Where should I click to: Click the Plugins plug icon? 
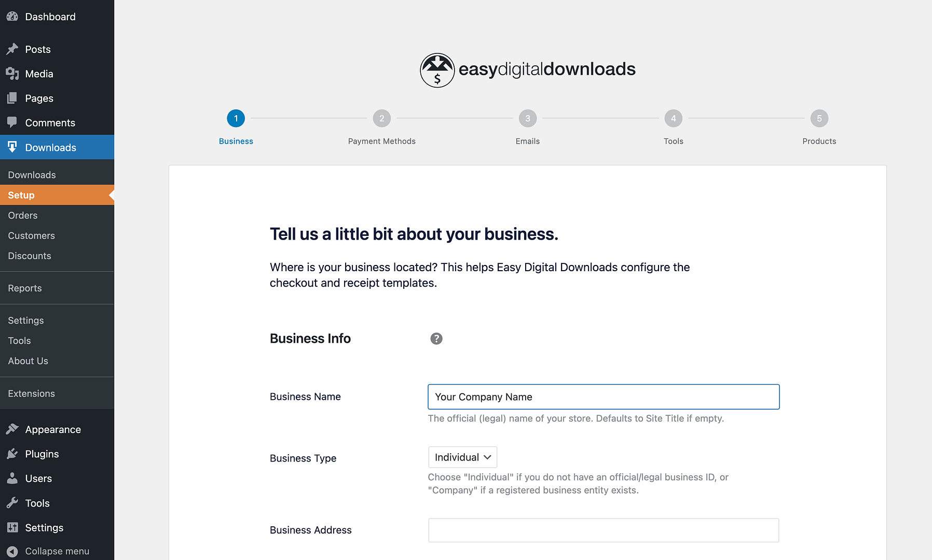[12, 454]
